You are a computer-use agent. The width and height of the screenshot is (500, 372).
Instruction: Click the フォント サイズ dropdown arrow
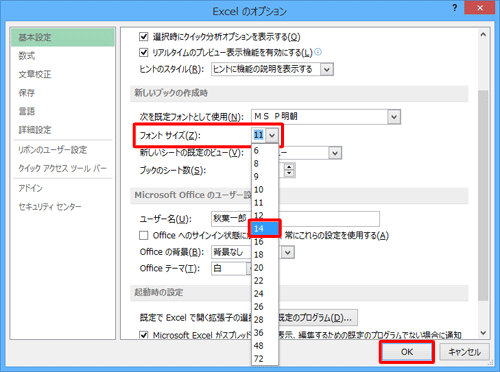272,135
